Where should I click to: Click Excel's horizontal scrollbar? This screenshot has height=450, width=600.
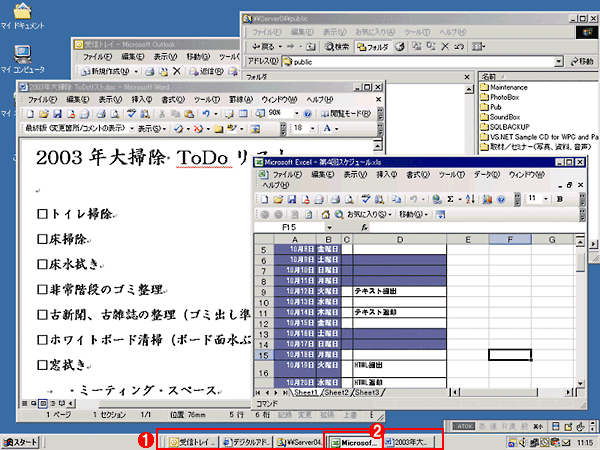[x=513, y=392]
